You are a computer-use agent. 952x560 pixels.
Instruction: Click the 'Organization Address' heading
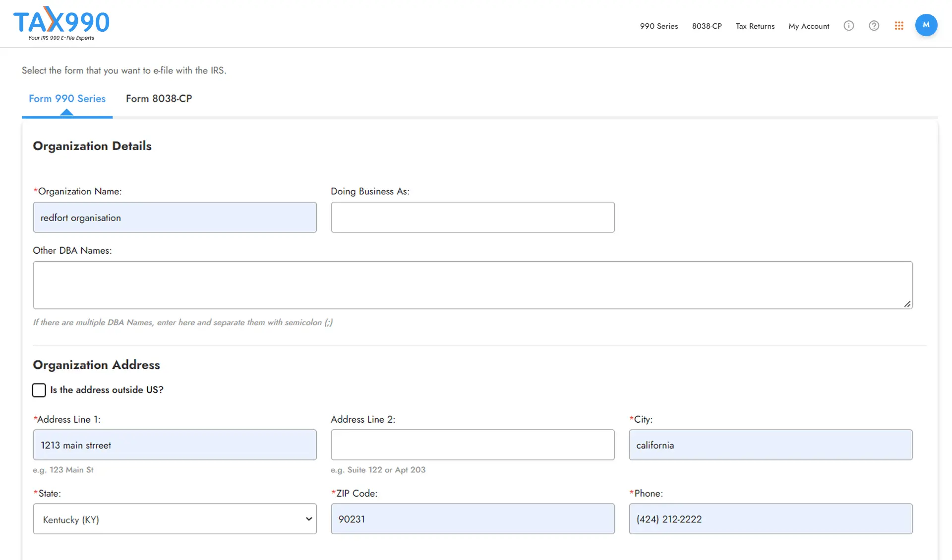tap(96, 365)
